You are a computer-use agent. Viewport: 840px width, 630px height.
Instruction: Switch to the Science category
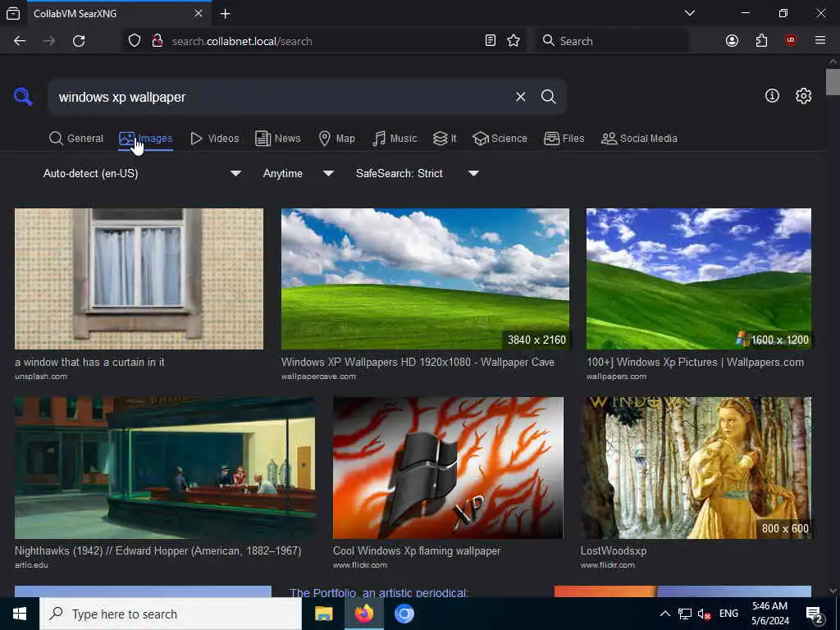tap(500, 138)
